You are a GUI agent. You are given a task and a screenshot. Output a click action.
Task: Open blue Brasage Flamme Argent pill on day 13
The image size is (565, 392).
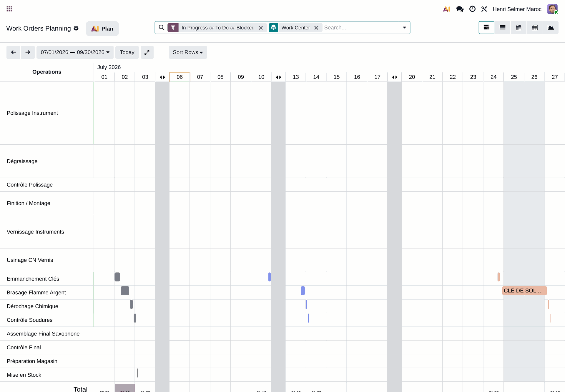click(x=303, y=291)
